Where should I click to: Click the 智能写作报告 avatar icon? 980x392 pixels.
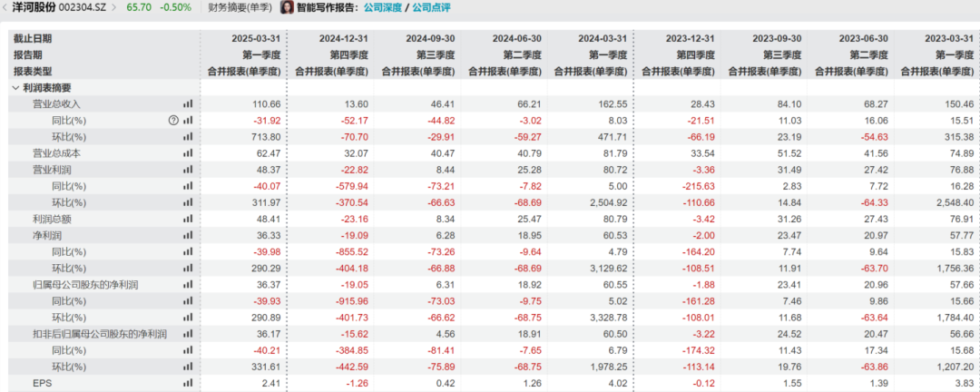point(287,8)
